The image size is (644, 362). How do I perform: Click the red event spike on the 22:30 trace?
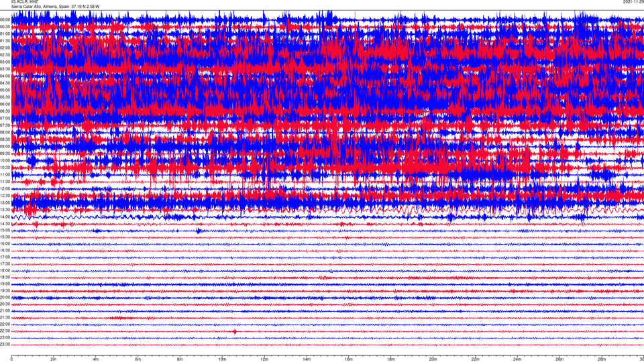[235, 331]
